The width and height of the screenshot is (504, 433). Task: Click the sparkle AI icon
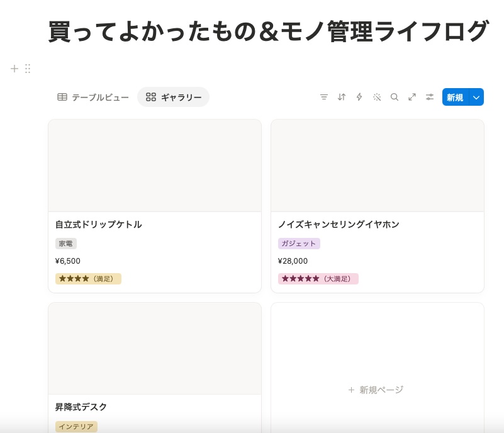pos(377,97)
